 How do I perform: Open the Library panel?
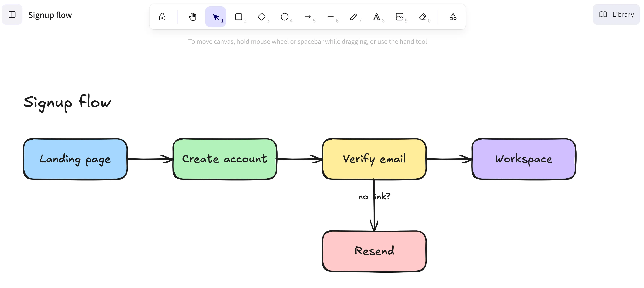point(616,15)
